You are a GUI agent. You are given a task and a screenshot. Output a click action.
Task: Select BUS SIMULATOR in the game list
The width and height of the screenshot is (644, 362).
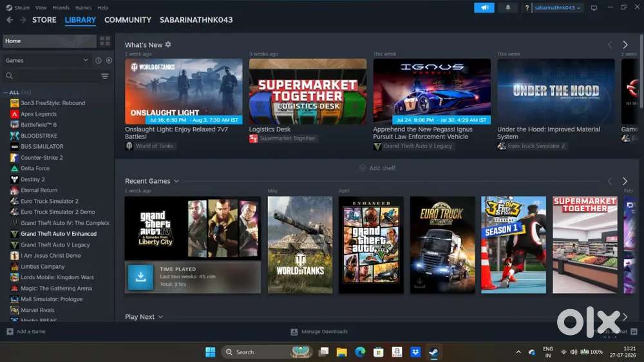pos(42,146)
